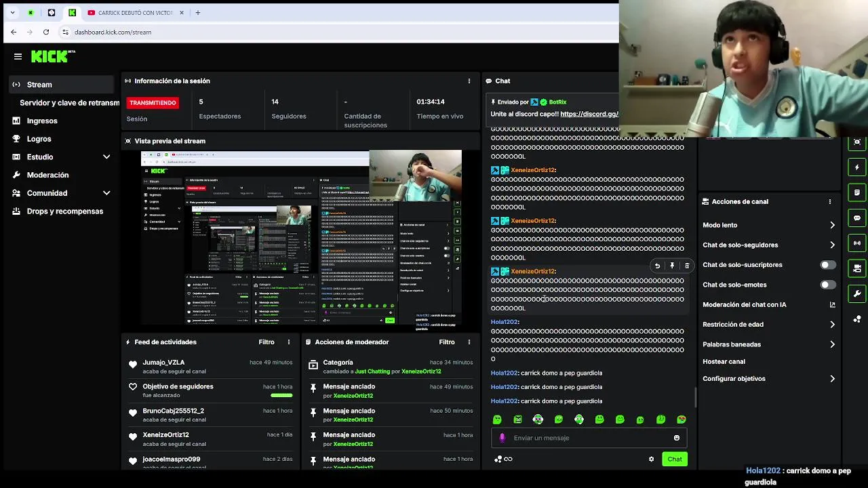Open Filtro in Feed de actividades
868x488 pixels.
click(x=267, y=342)
